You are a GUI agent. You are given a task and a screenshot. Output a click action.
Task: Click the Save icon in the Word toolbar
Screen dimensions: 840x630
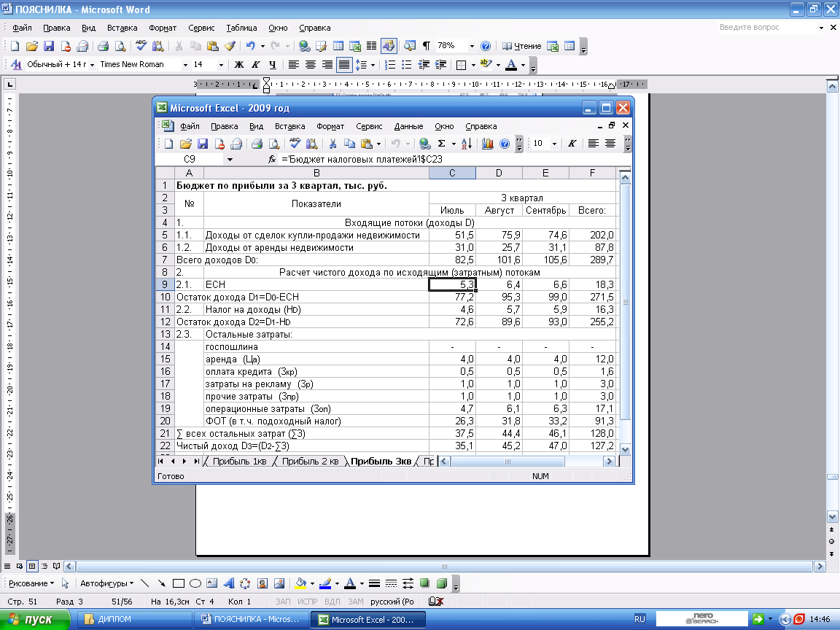49,46
